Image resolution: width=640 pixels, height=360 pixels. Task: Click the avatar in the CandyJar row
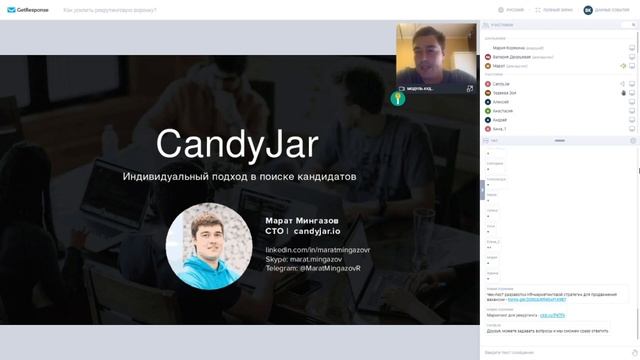click(488, 84)
